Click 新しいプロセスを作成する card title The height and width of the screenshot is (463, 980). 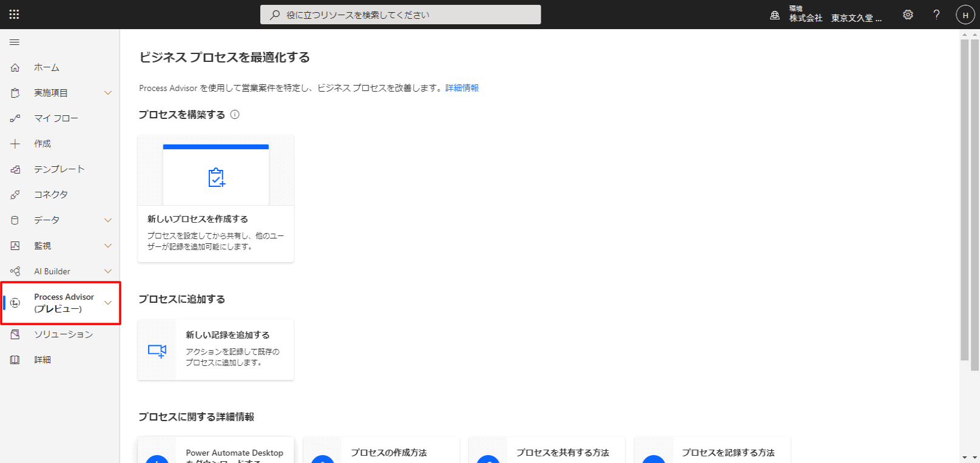coord(198,219)
